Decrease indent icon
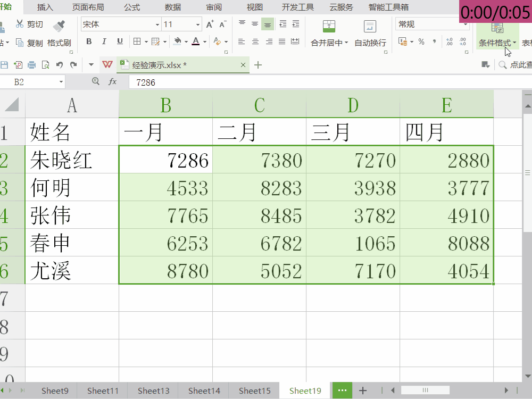Viewport: 532px width, 399px height. 282,24
